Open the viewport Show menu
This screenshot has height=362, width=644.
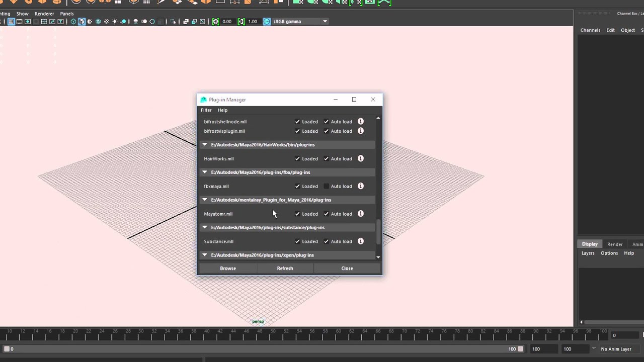click(23, 14)
